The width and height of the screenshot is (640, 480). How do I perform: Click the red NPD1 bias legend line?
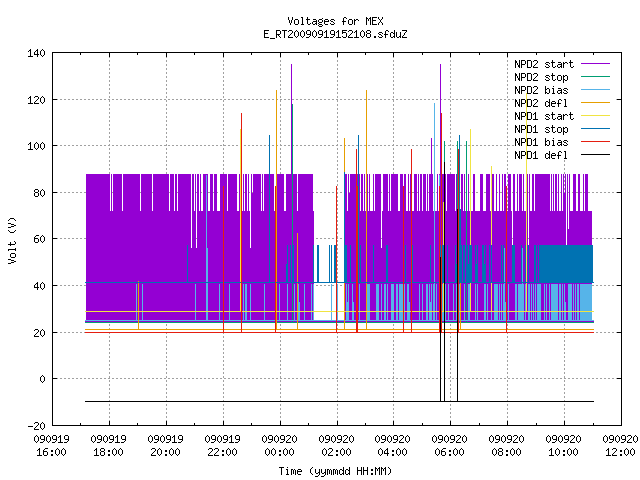(596, 142)
